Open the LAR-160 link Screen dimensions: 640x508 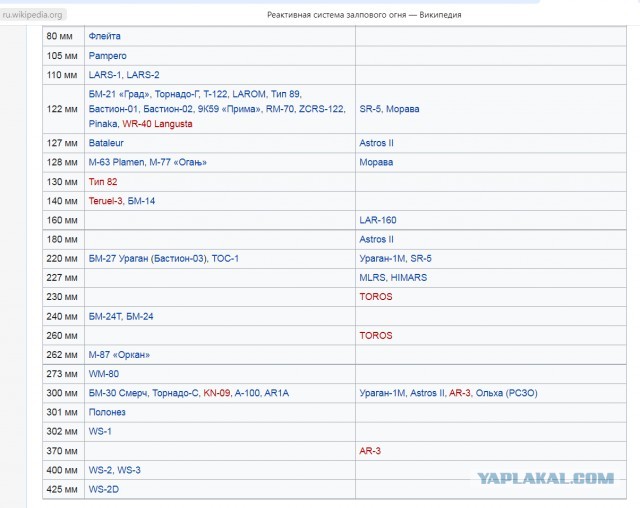pos(378,220)
